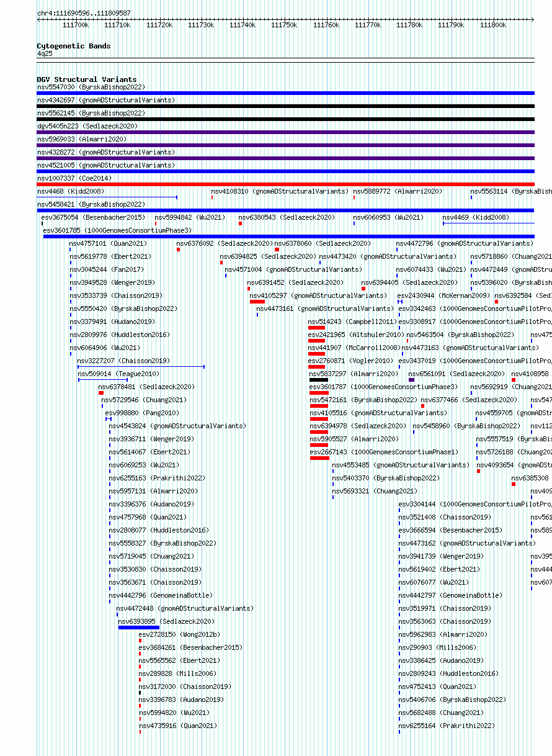This screenshot has width=552, height=756.
Task: Open nsv6378481 (Sedlazeck2020) entry
Action: [146, 387]
